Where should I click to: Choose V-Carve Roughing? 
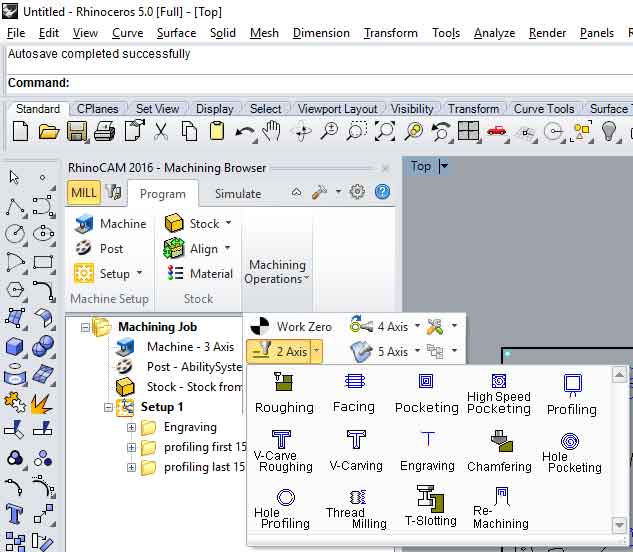point(283,451)
